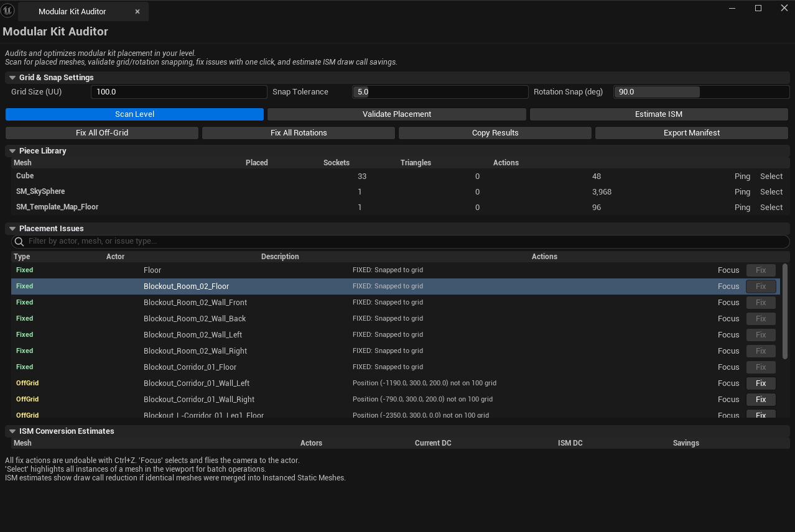
Task: Click the Rotation Snap slider field
Action: pos(702,92)
